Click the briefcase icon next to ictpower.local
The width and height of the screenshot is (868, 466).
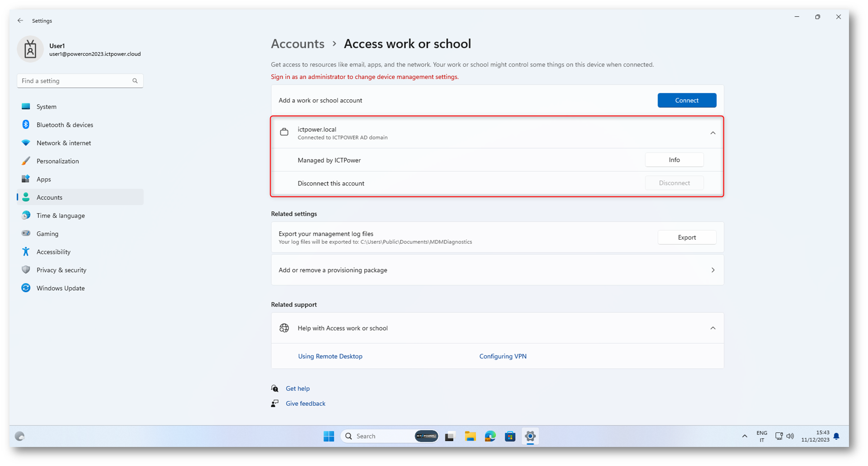click(284, 132)
